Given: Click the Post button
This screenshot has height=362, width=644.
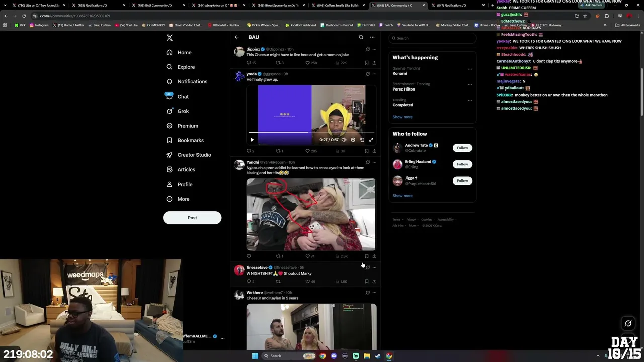Looking at the screenshot, I should point(192,218).
